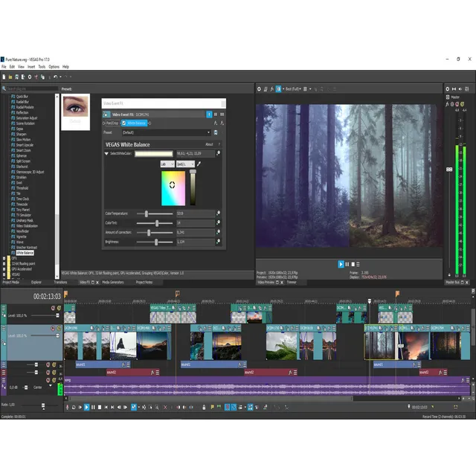The image size is (476, 476).
Task: Switch to the Project Notes tab
Action: click(x=144, y=283)
